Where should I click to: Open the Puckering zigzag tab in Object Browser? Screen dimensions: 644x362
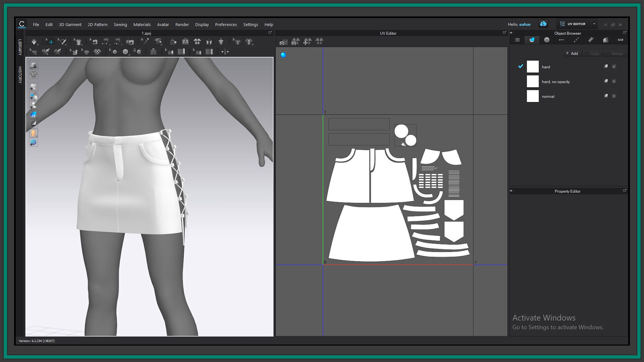tap(591, 40)
